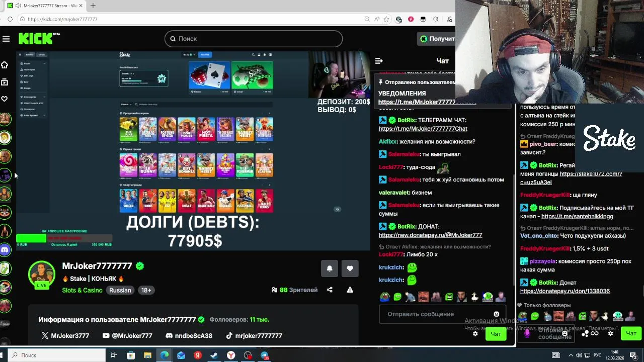644x362 pixels.
Task: Insert goose emote in left chat
Action: pos(474,297)
